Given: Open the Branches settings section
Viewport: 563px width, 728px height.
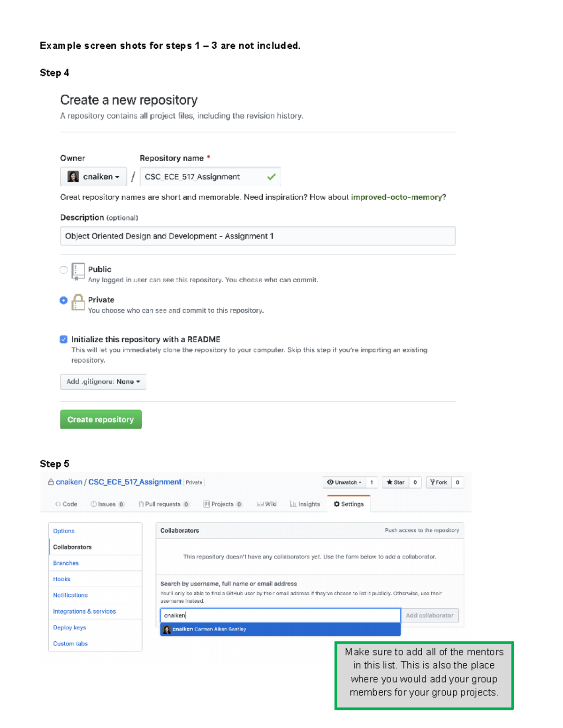Looking at the screenshot, I should coord(66,563).
